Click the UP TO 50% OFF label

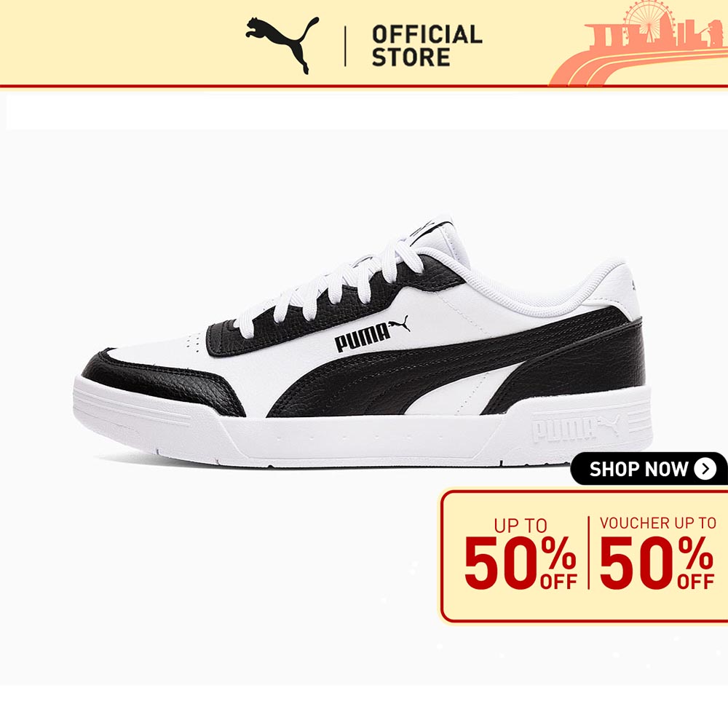coord(521,553)
